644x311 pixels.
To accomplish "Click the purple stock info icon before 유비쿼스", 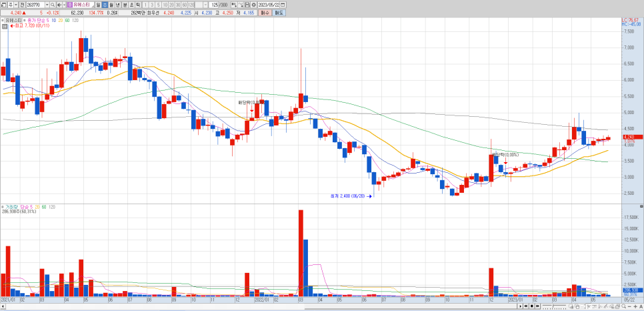I will pyautogui.click(x=69, y=5).
